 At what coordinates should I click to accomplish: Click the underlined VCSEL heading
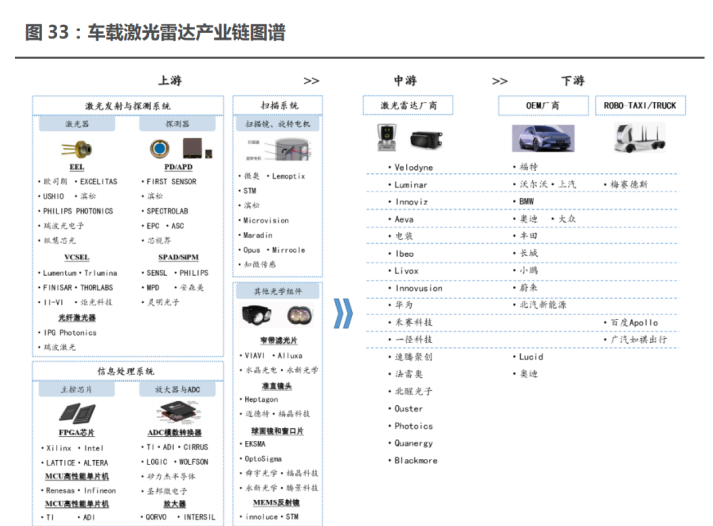pos(77,257)
